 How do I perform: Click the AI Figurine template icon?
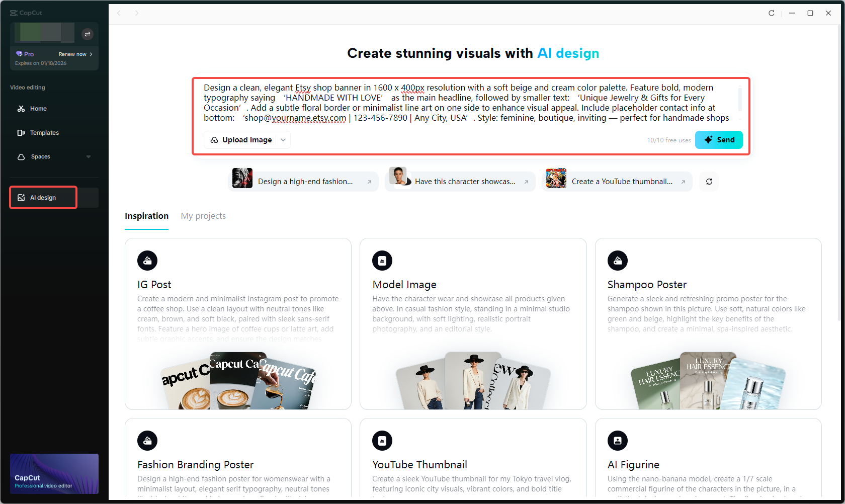coord(618,441)
